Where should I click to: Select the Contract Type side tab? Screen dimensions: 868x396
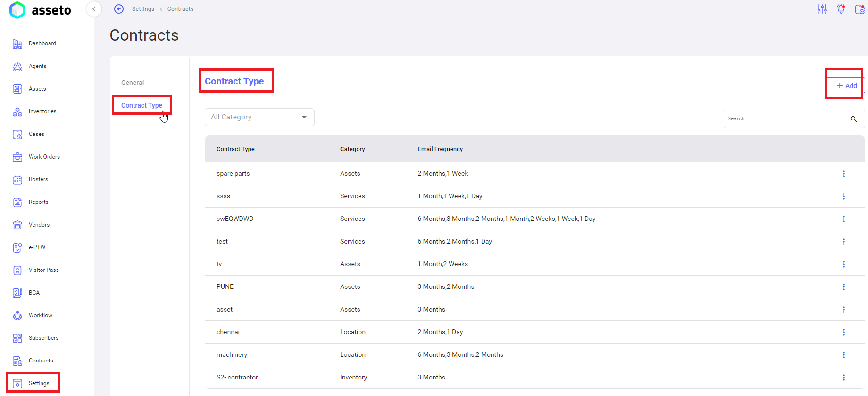pos(142,105)
